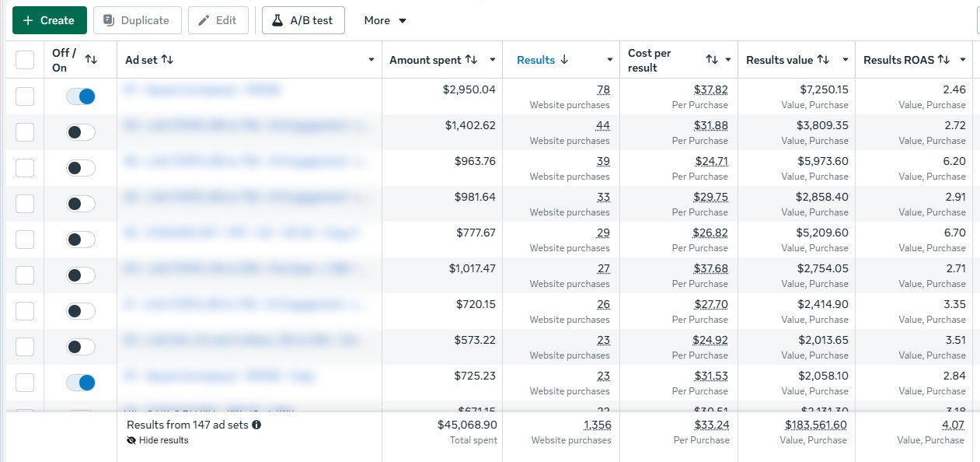Click the Hide results link

click(x=158, y=440)
